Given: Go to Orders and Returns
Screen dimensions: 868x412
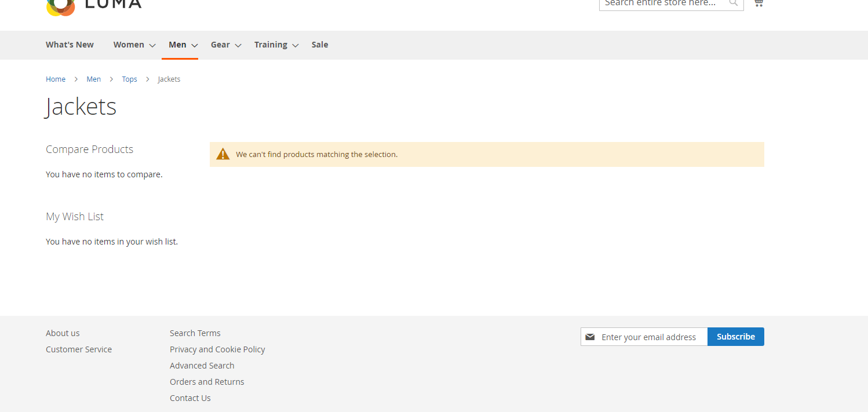Looking at the screenshot, I should click(207, 381).
